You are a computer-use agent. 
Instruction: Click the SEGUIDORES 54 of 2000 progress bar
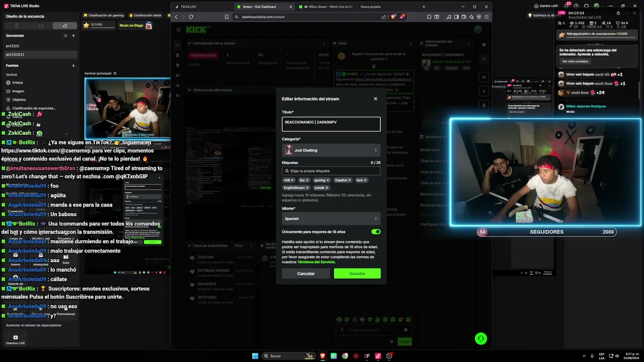click(x=546, y=232)
